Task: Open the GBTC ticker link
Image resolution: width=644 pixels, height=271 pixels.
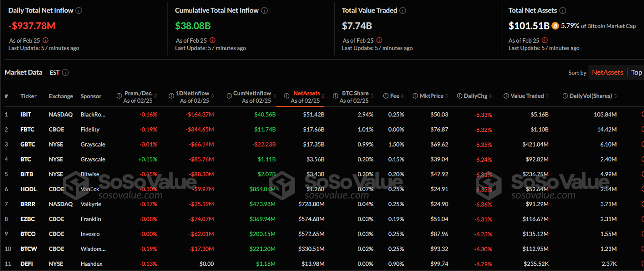Action: pyautogui.click(x=28, y=145)
